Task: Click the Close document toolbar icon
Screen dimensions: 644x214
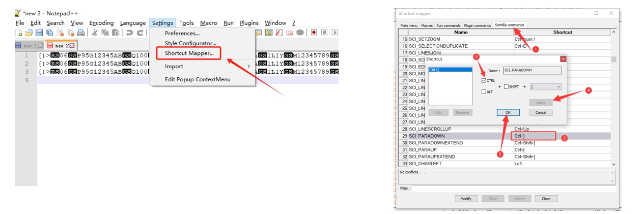Action: pyautogui.click(x=59, y=33)
